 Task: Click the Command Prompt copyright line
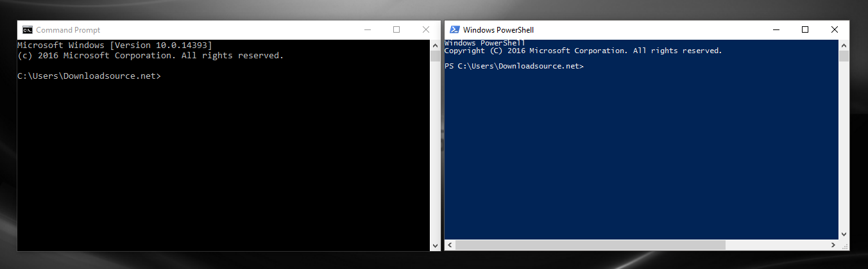coord(150,56)
